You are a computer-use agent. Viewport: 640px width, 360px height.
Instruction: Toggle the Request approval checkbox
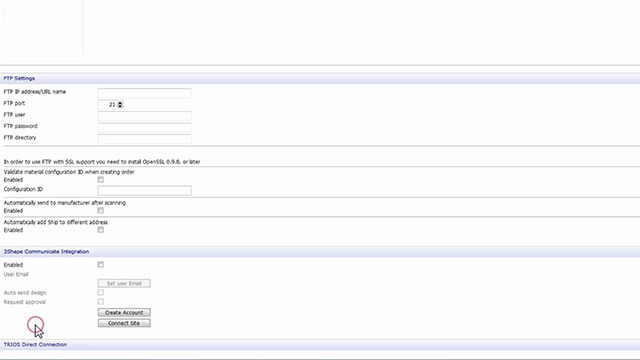100,302
